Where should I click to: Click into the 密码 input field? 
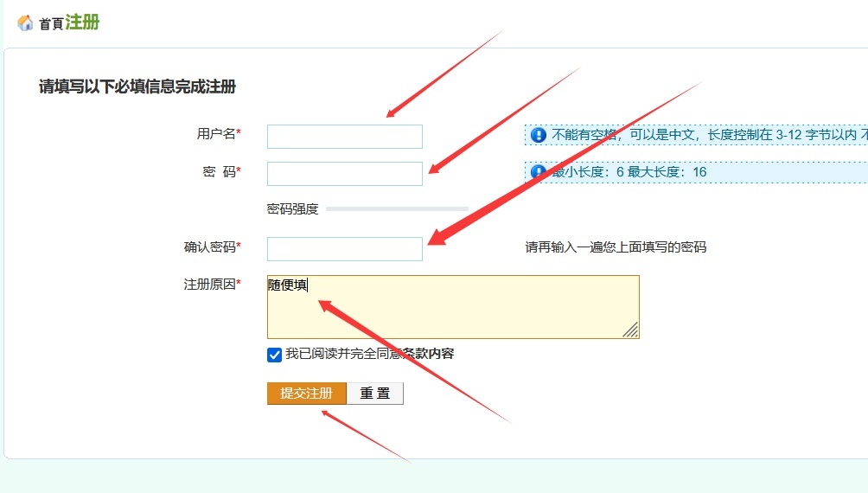[344, 174]
